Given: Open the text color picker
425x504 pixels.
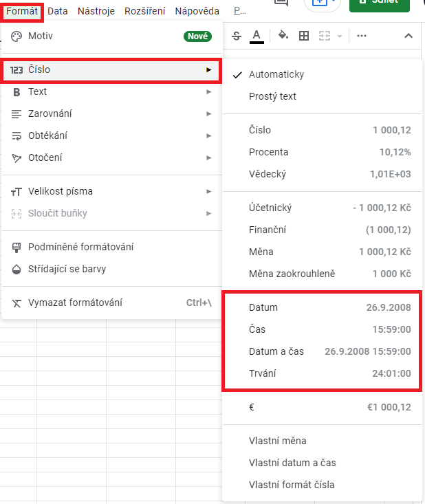Looking at the screenshot, I should point(257,36).
